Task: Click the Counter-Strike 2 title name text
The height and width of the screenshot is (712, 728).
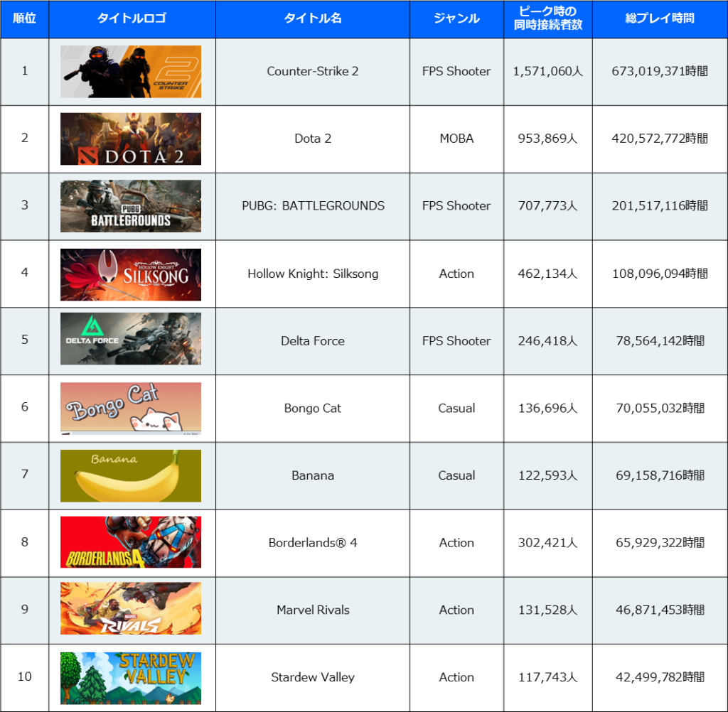Action: point(313,71)
